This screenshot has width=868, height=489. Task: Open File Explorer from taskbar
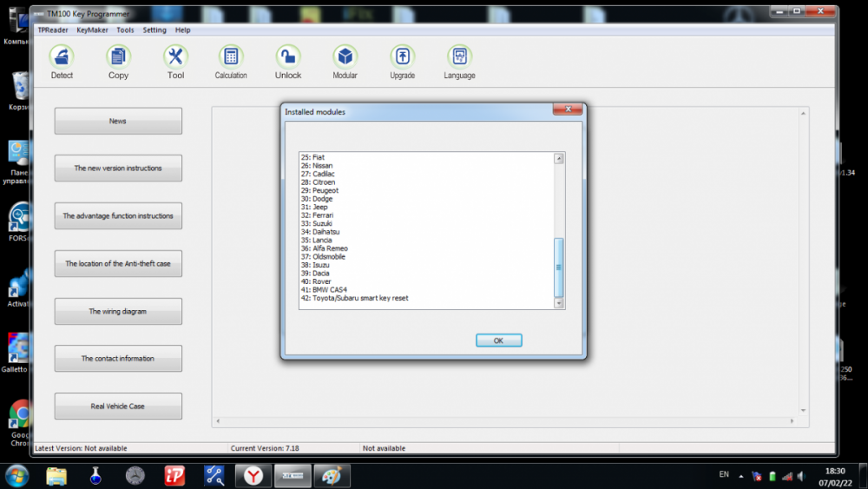click(x=56, y=476)
